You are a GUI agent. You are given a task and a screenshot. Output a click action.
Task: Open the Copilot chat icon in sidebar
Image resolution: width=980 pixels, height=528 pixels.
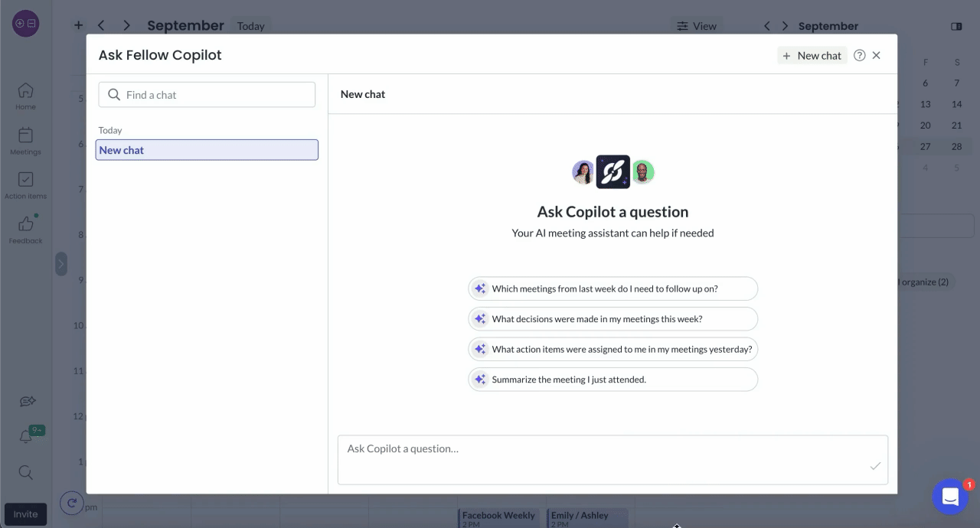28,402
